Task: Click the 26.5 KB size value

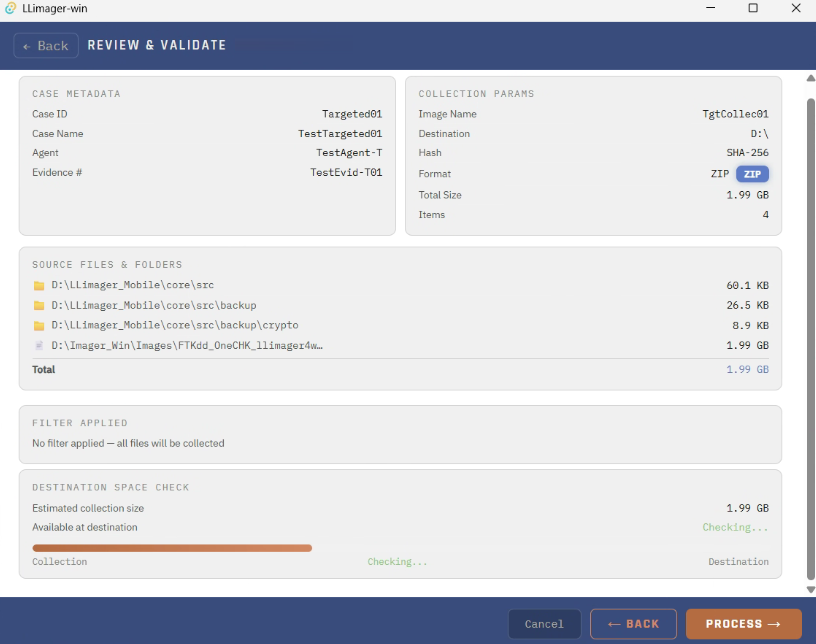Action: click(x=747, y=305)
